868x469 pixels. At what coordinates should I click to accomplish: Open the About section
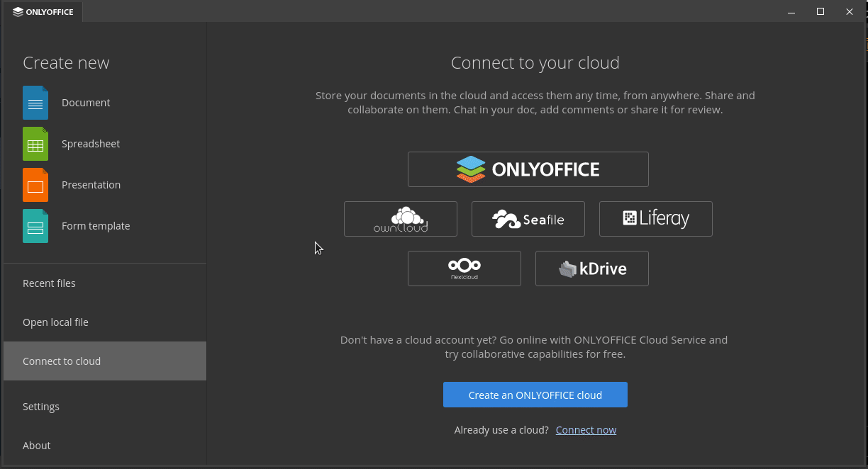click(x=36, y=445)
